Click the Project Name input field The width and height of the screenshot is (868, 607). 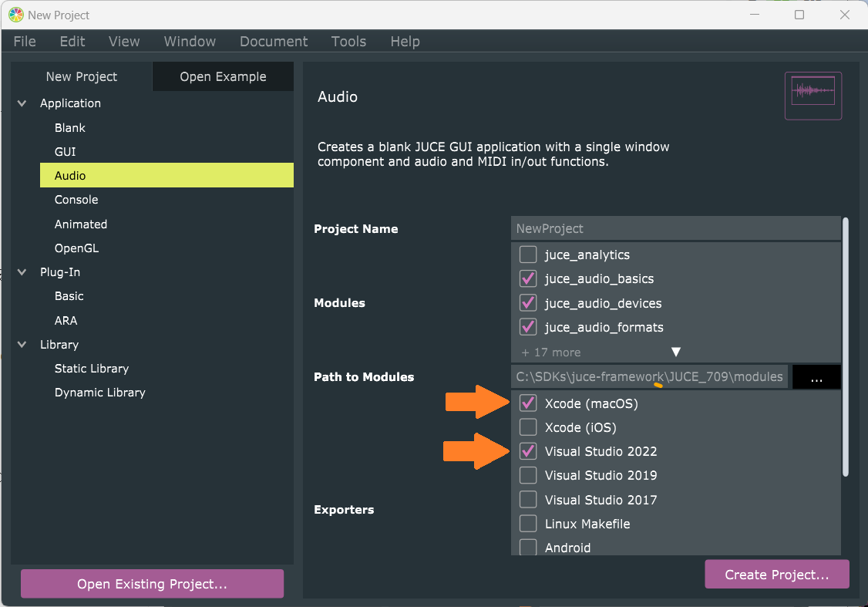(676, 228)
